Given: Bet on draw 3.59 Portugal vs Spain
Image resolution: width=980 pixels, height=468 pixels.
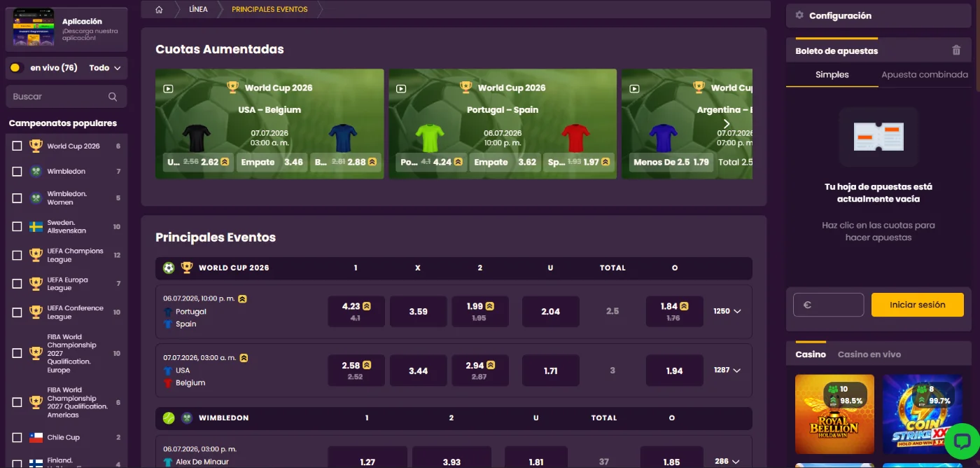Looking at the screenshot, I should [418, 312].
